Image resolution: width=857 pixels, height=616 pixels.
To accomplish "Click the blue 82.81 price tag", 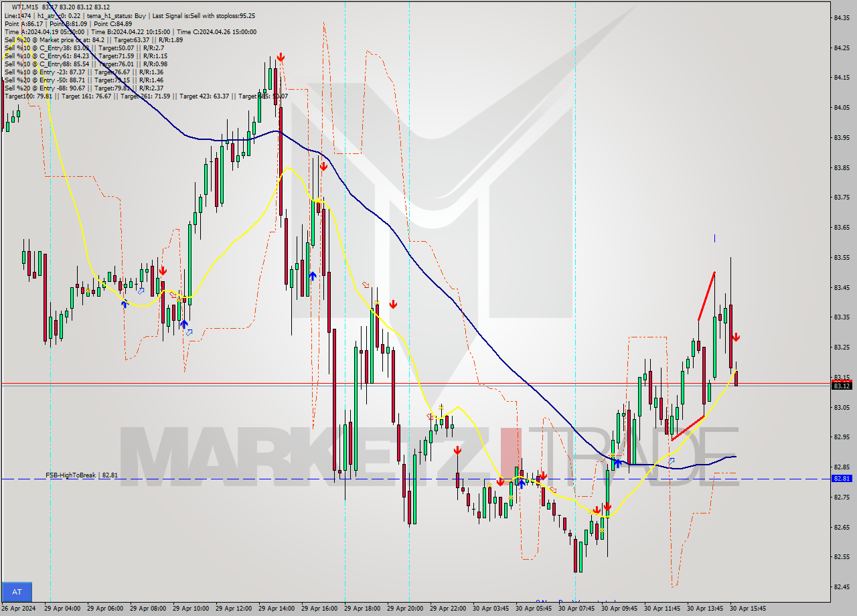I will click(842, 479).
